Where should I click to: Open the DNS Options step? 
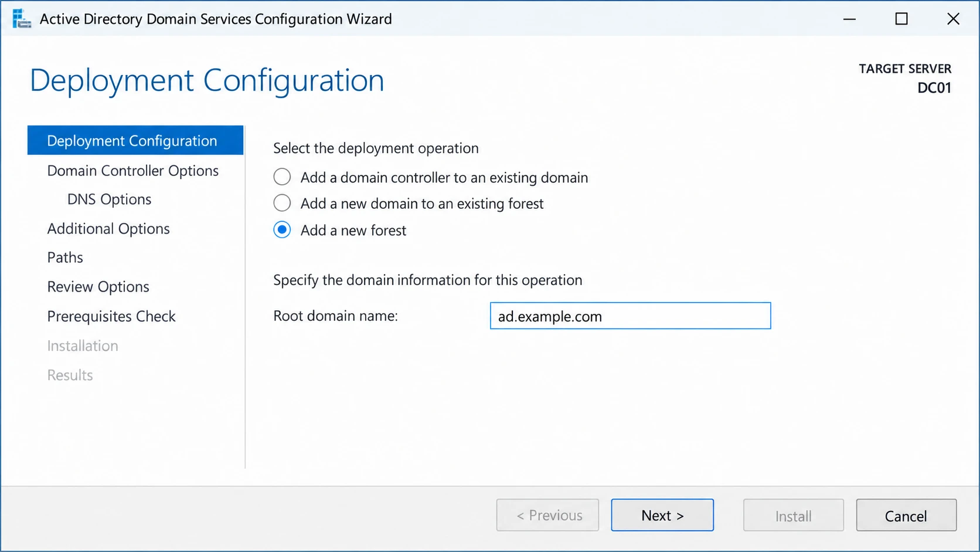[110, 199]
